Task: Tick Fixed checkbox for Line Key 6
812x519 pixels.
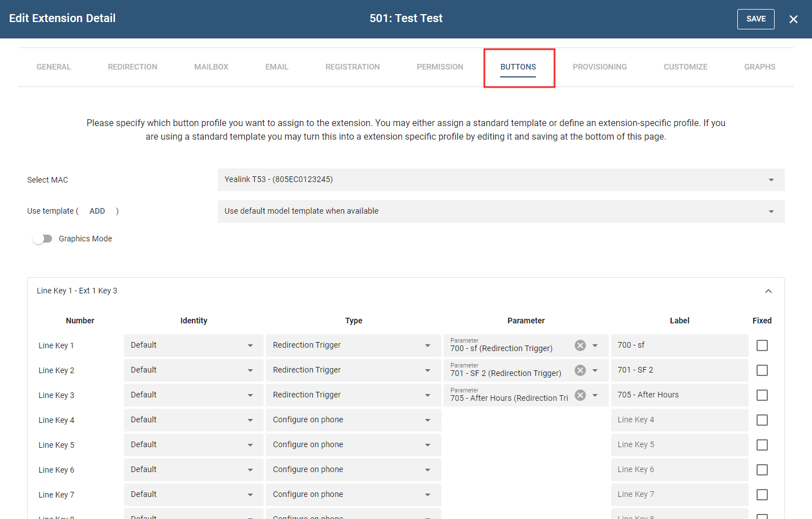Action: point(762,470)
